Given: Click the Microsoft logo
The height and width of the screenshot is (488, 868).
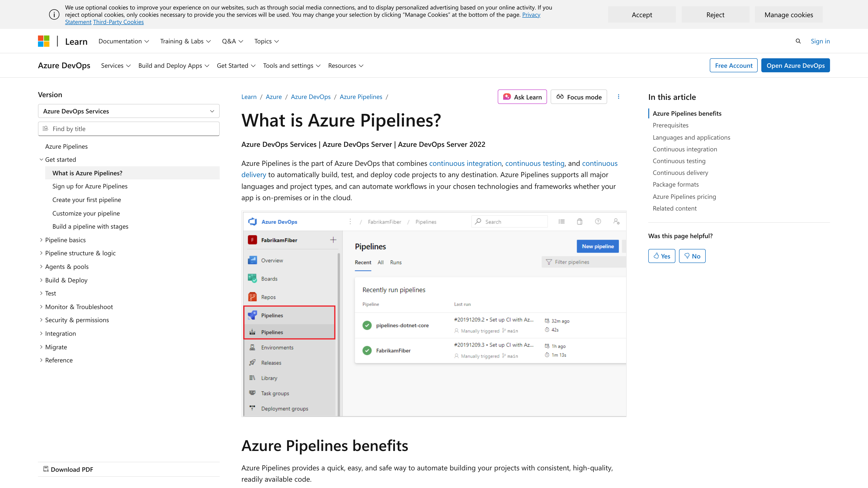Looking at the screenshot, I should click(44, 41).
